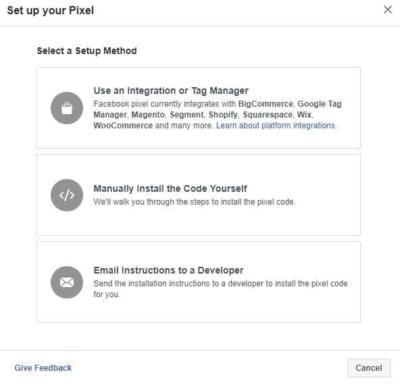Click the walk-through steps description text
The width and height of the screenshot is (400, 385).
[194, 202]
